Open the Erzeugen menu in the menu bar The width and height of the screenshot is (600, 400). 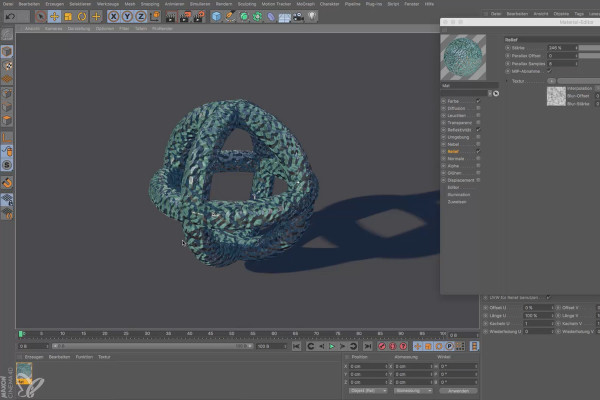tap(54, 4)
